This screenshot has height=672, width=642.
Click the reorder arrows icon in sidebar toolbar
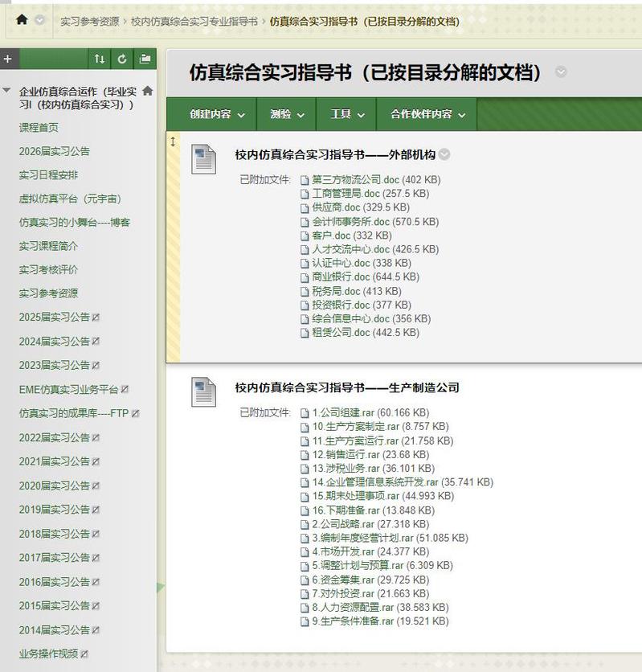tap(99, 59)
